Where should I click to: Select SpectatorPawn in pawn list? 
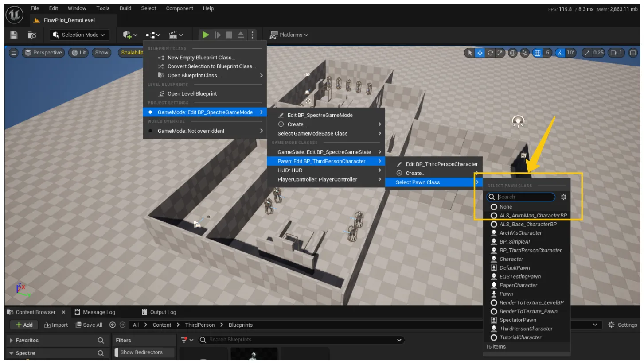tap(526, 320)
